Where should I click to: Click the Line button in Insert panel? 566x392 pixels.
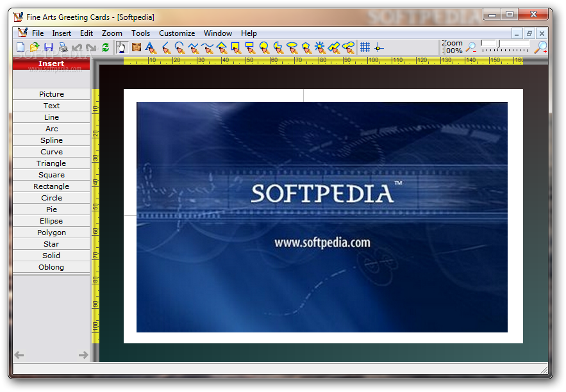coord(51,117)
